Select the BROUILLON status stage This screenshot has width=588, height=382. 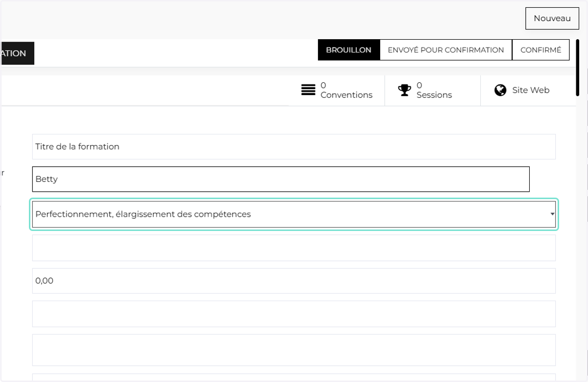(349, 50)
